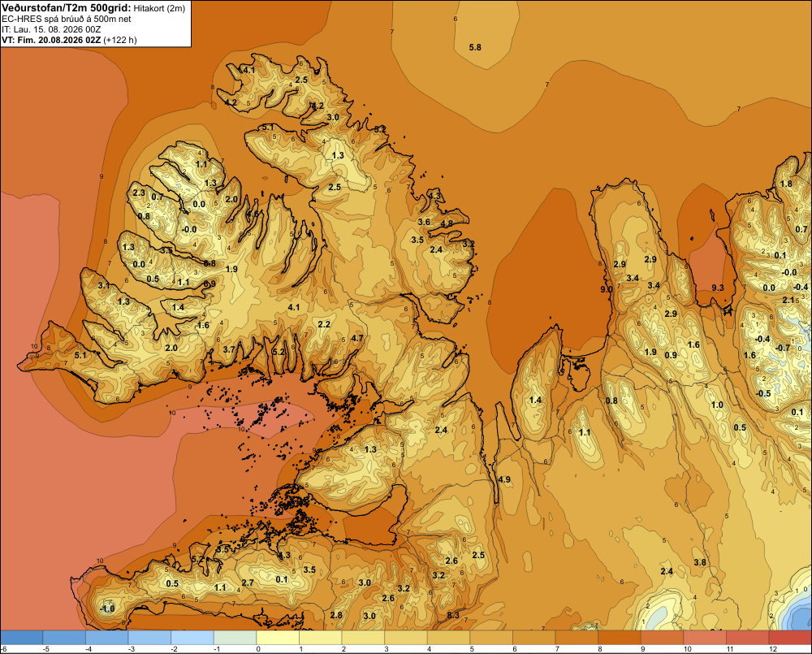Click the '9.0' temperature value on the map

pos(607,289)
